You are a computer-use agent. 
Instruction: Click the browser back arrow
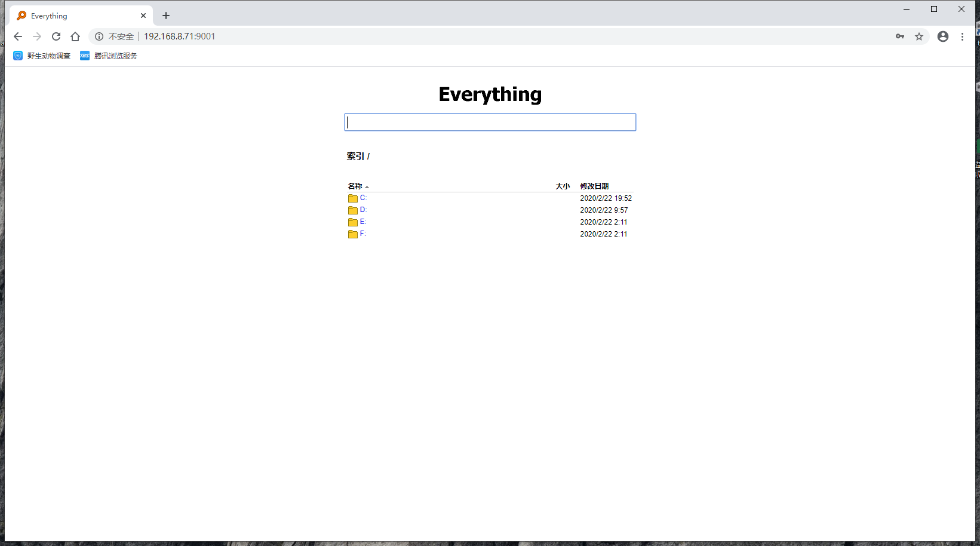[18, 36]
